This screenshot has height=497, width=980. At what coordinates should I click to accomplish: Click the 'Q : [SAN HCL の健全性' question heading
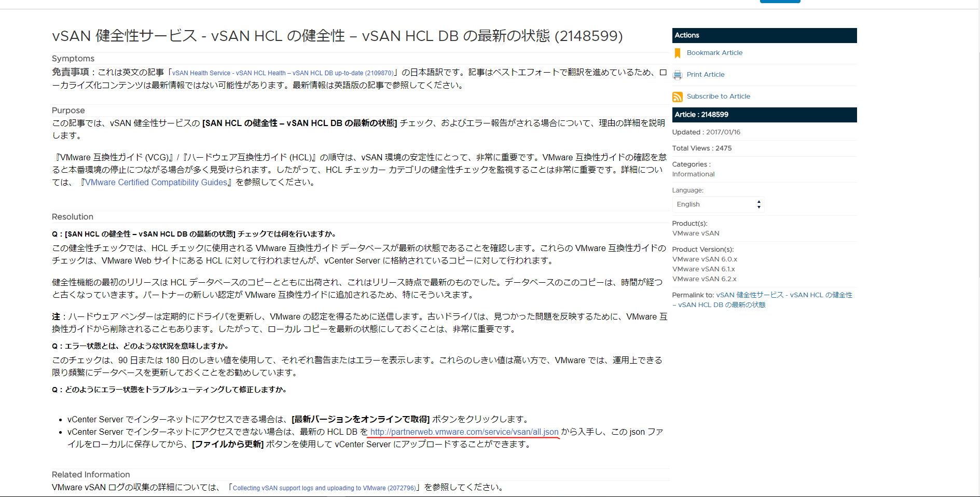click(x=194, y=234)
